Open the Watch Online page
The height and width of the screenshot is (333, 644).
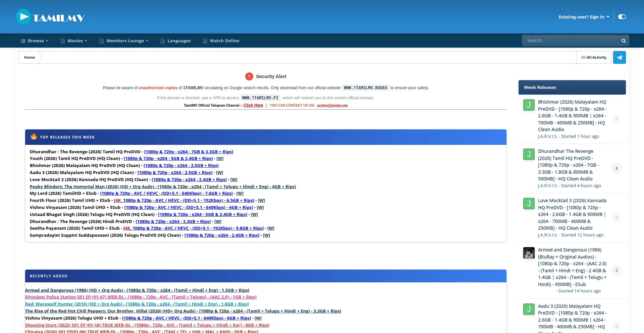coord(221,41)
